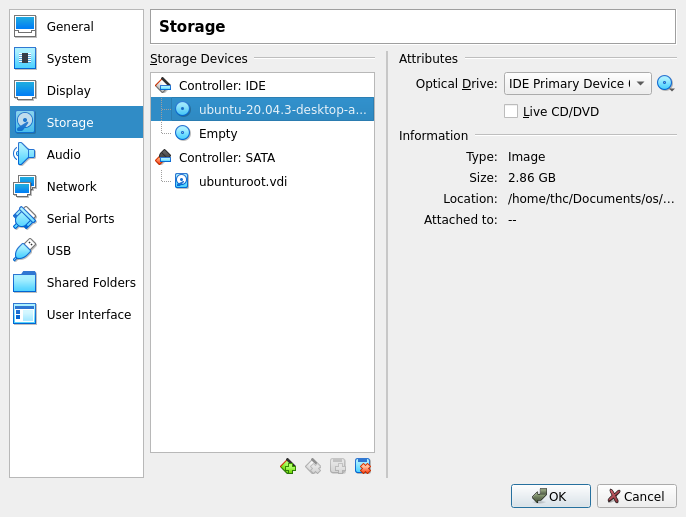Click the Shared Folders folder icon
Screen dimensions: 686x517
pos(25,282)
